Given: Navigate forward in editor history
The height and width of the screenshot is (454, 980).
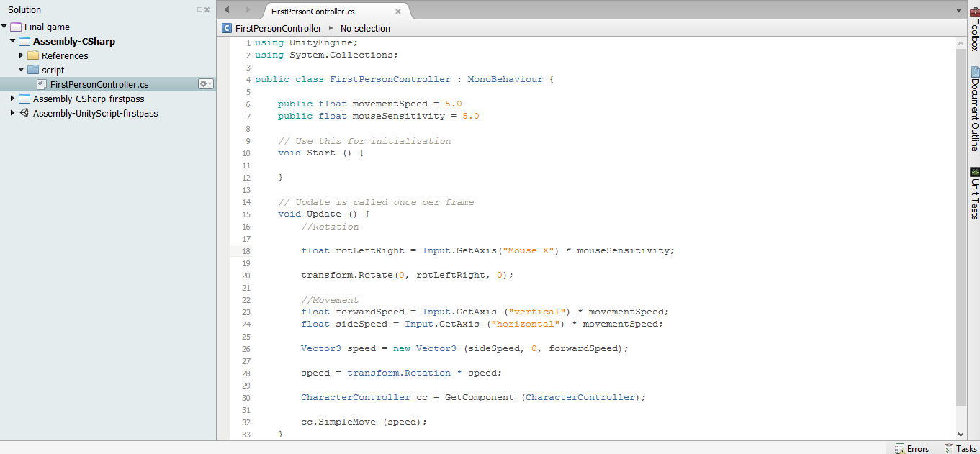Looking at the screenshot, I should coord(248,10).
